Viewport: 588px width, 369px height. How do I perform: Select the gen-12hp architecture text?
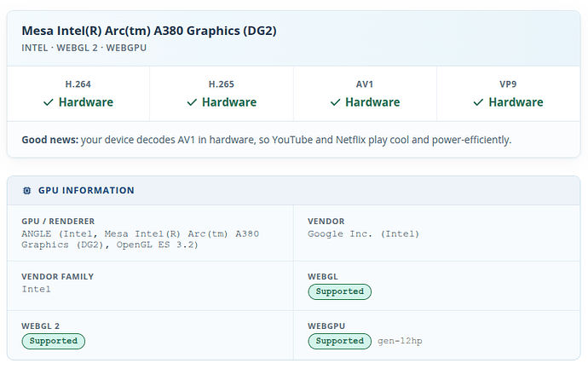[x=400, y=341]
